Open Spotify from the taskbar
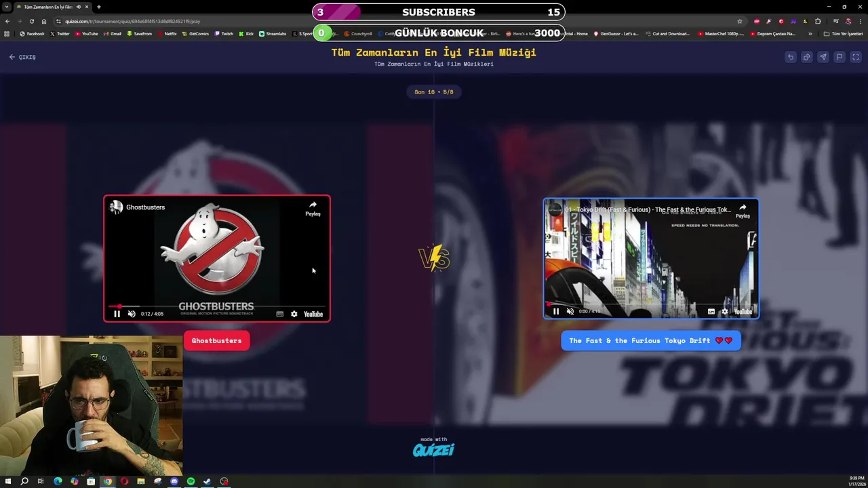The image size is (868, 488). (x=191, y=481)
